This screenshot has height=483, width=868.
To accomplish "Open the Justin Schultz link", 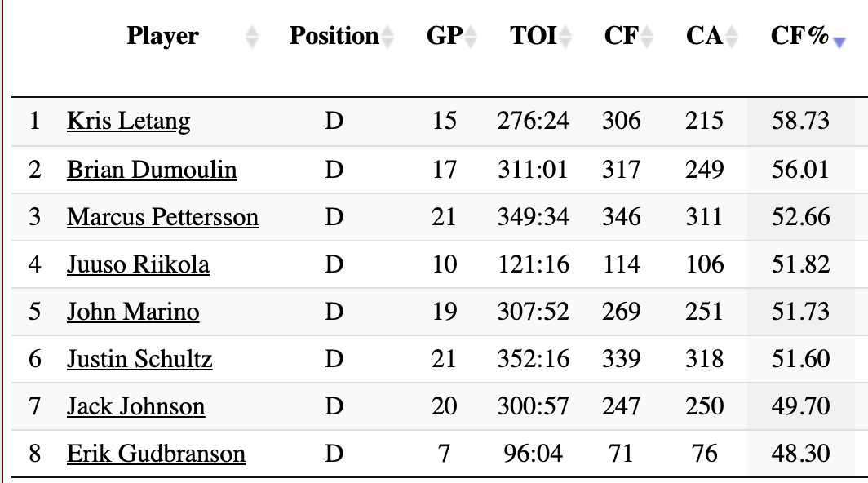I will tap(139, 359).
